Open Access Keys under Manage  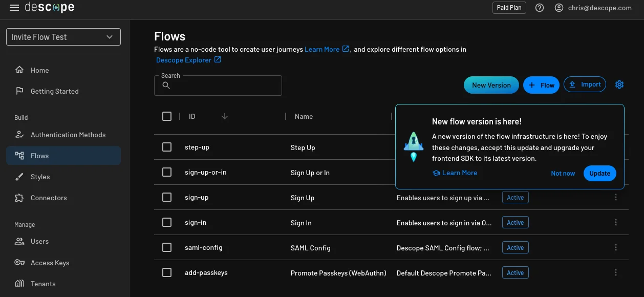pos(63,263)
